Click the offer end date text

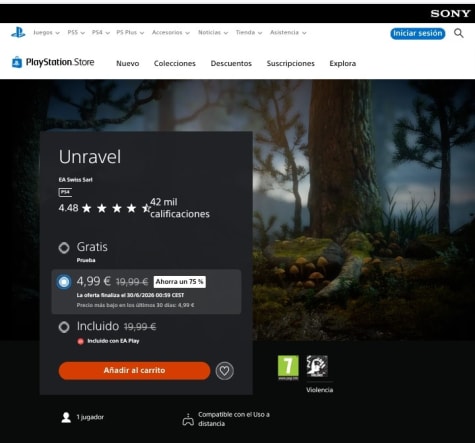130,295
